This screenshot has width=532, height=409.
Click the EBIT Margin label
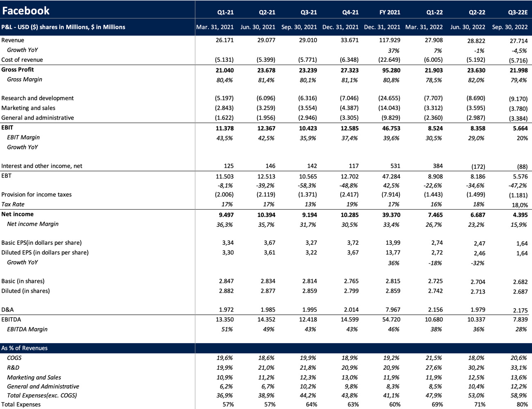(23, 138)
